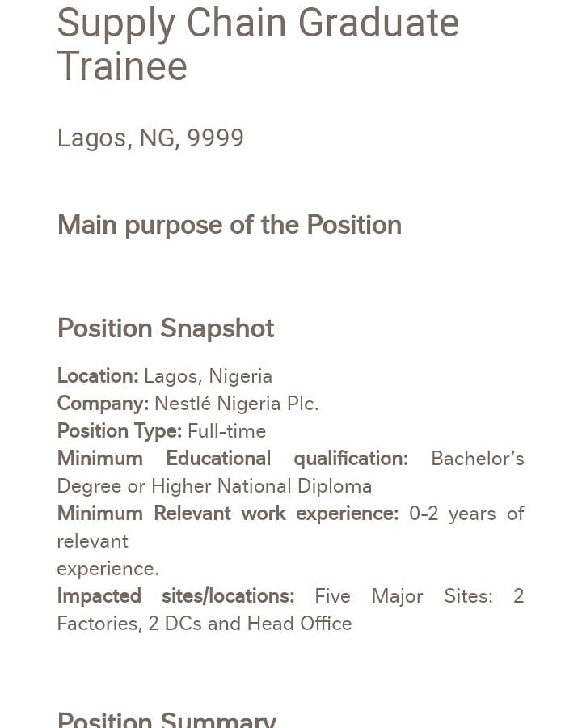Click the Position Snapshot heading
This screenshot has width=582, height=728.
point(166,328)
